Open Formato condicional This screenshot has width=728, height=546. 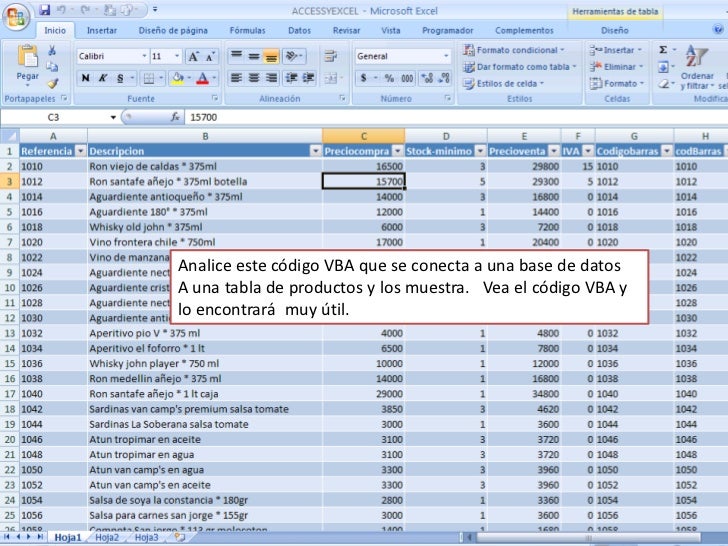pyautogui.click(x=514, y=50)
